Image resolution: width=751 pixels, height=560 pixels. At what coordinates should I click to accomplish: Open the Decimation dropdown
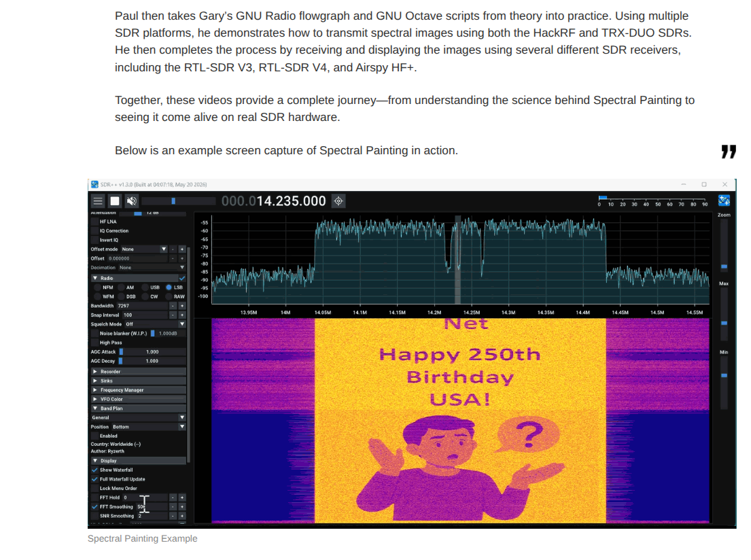coord(152,268)
